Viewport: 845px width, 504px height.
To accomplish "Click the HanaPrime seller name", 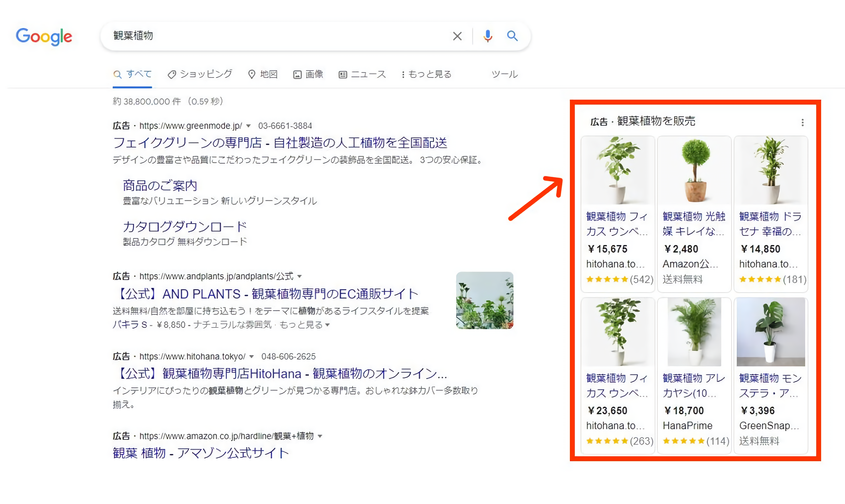I will click(x=687, y=425).
